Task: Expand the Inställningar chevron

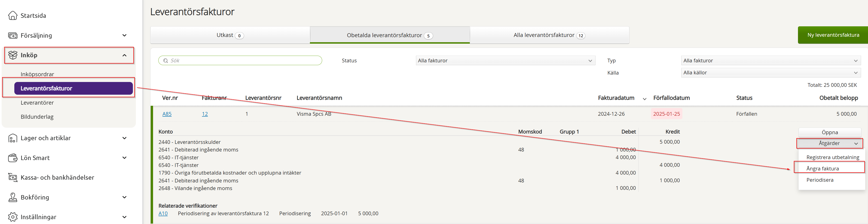Action: tap(124, 217)
